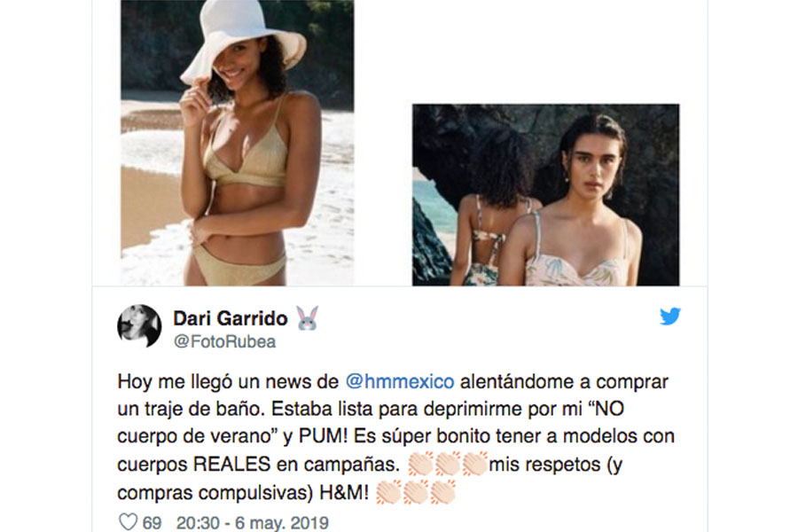The width and height of the screenshot is (798, 532).
Task: Open the @hmmexico mention link
Action: coord(400,381)
